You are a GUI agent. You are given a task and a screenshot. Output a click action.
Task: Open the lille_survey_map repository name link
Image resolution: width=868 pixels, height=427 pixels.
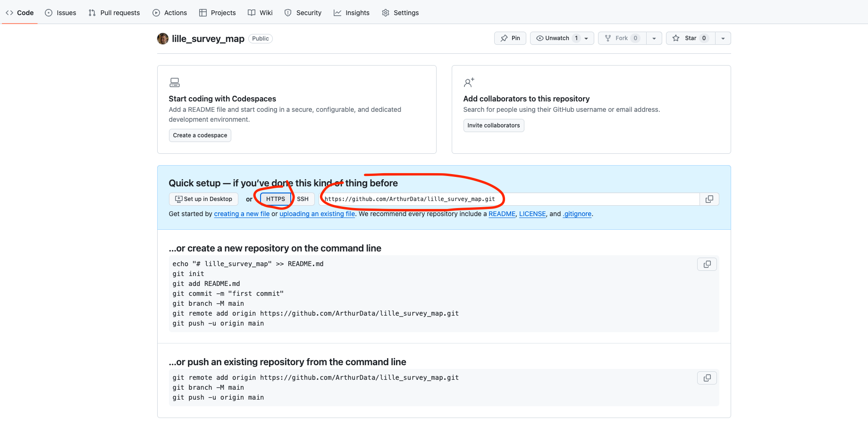coord(208,39)
